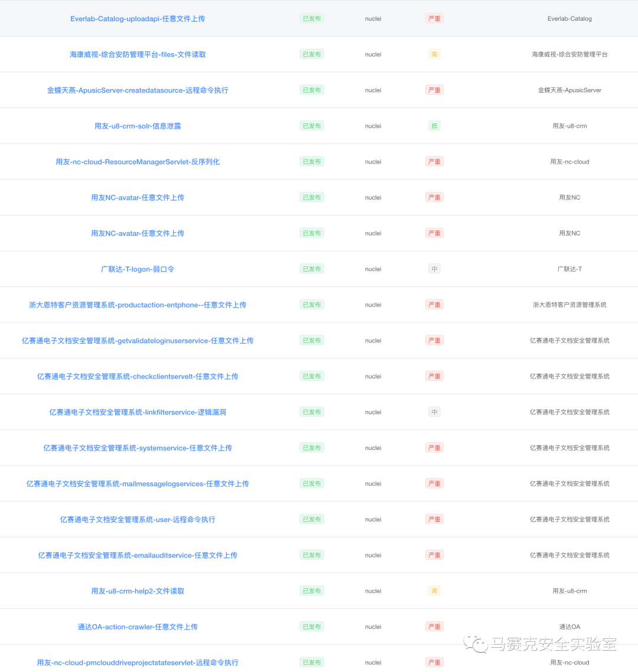This screenshot has height=672, width=638.
Task: Open 通达OA-action-crawler-任意文件上传 link
Action: coord(138,627)
